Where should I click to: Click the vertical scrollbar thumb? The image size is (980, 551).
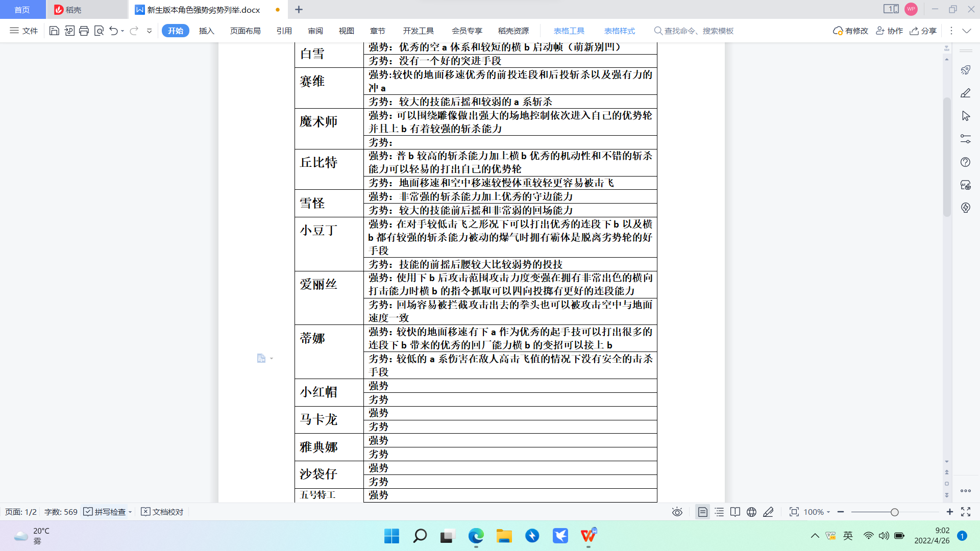947,157
